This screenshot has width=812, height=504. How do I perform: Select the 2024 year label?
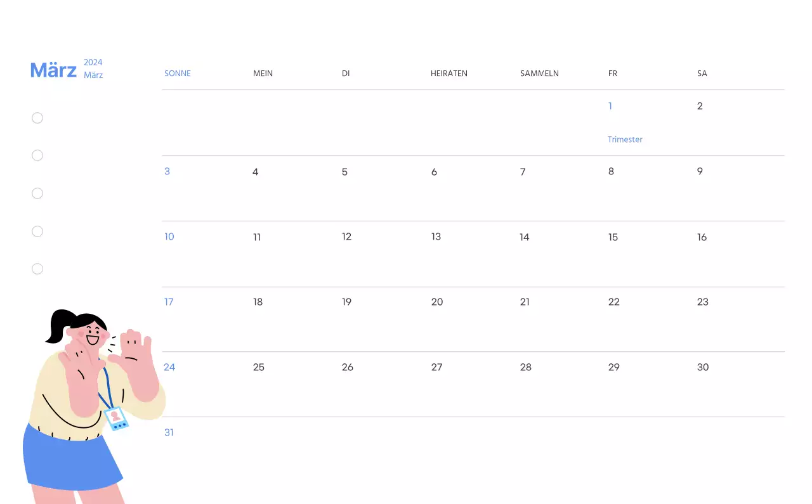pyautogui.click(x=93, y=62)
